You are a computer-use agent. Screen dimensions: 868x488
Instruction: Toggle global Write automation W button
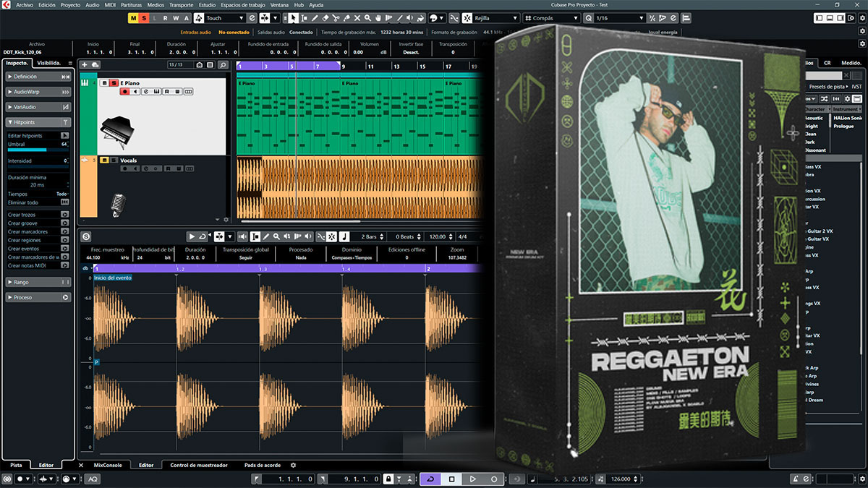point(176,18)
